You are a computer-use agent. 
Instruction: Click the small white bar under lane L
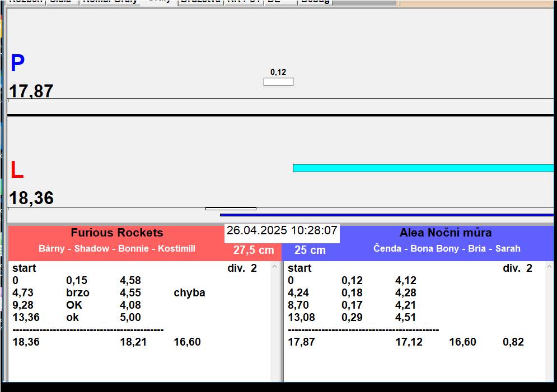231,209
